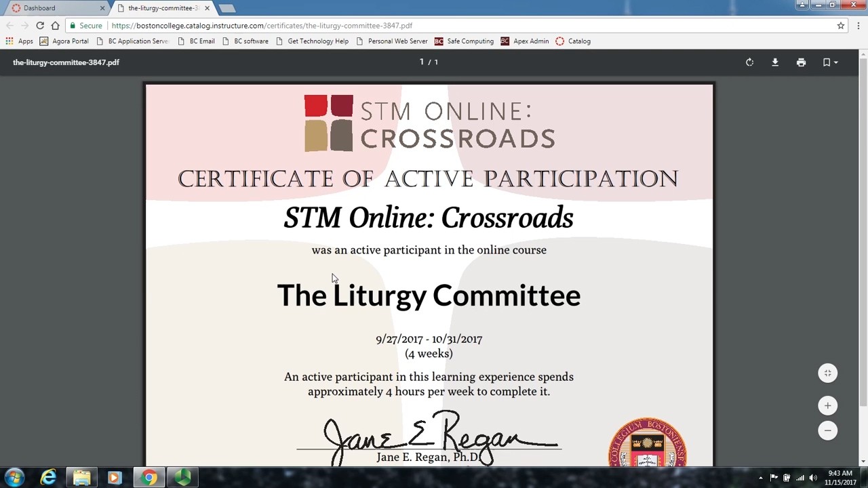The height and width of the screenshot is (488, 868).
Task: Open the BC Email bookmark
Action: pyautogui.click(x=196, y=41)
